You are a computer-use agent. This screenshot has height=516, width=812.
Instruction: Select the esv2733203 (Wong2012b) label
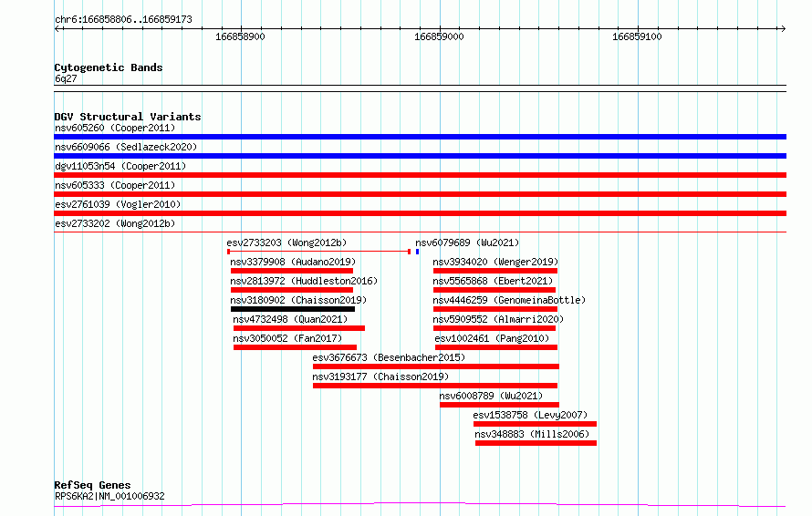tap(286, 243)
